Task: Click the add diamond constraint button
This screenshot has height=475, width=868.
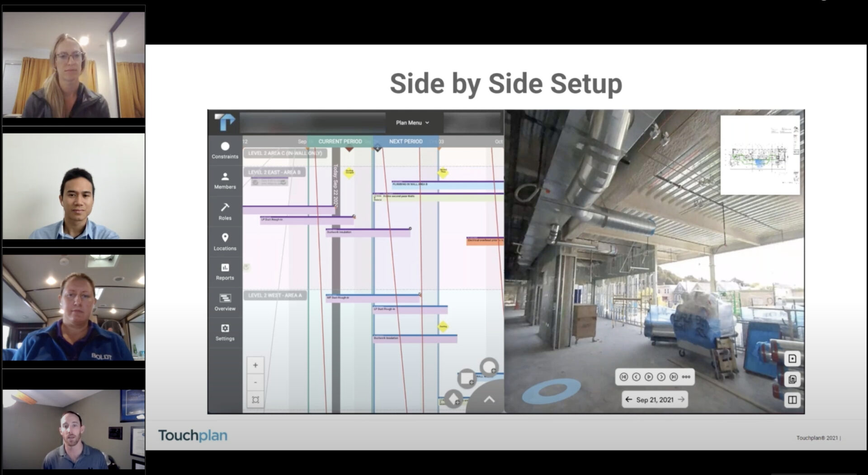Action: tap(453, 399)
